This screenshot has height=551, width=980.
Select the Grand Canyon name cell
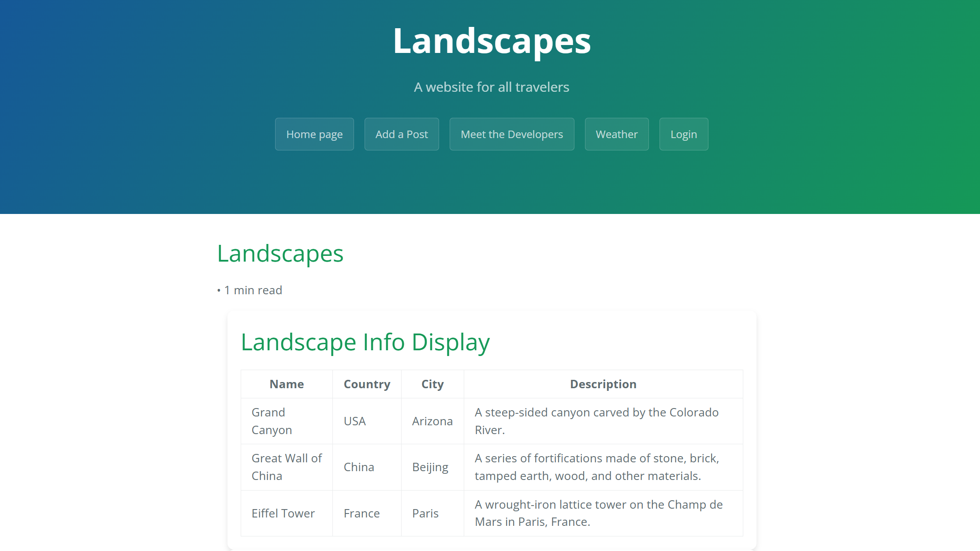287,421
